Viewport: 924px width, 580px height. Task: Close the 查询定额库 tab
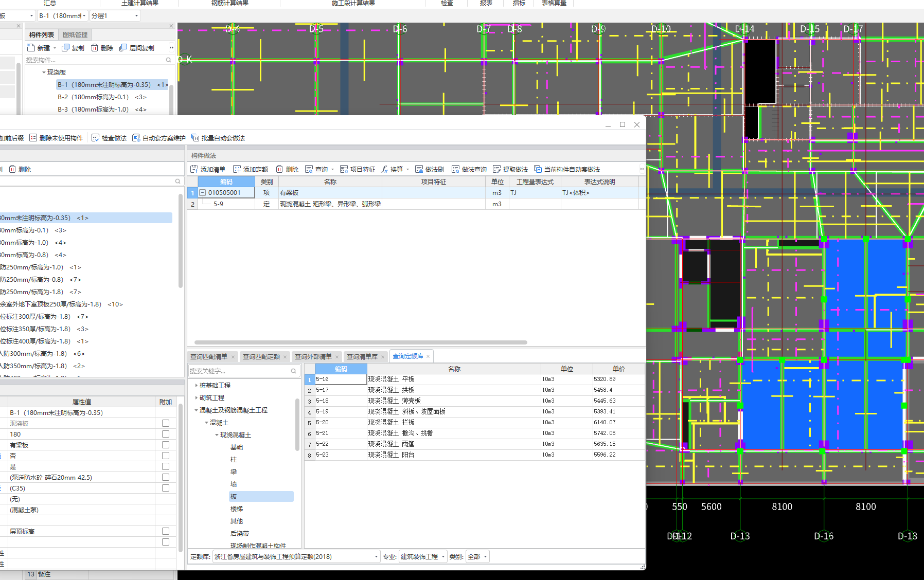click(x=428, y=356)
